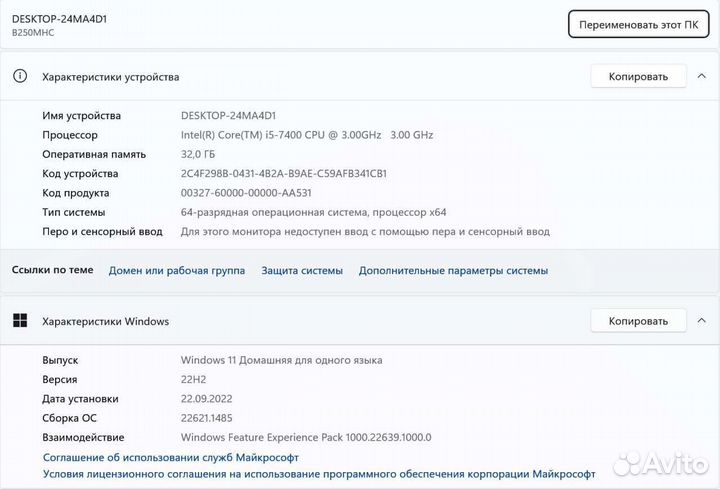
Task: Open the Защита системы link
Action: pyautogui.click(x=302, y=270)
